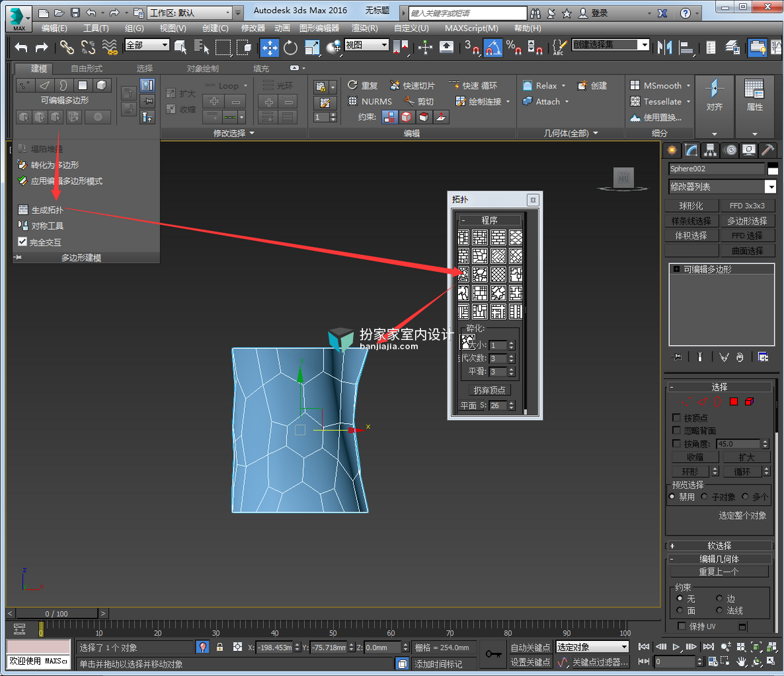Viewport: 784px width, 676px height.
Task: Enable the 保持 UV checkbox
Action: click(681, 626)
